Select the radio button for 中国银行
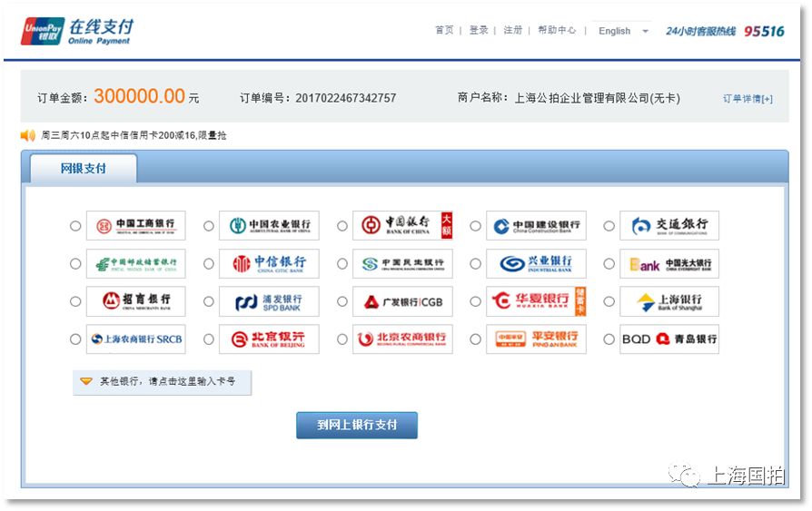The image size is (812, 511). coord(342,226)
